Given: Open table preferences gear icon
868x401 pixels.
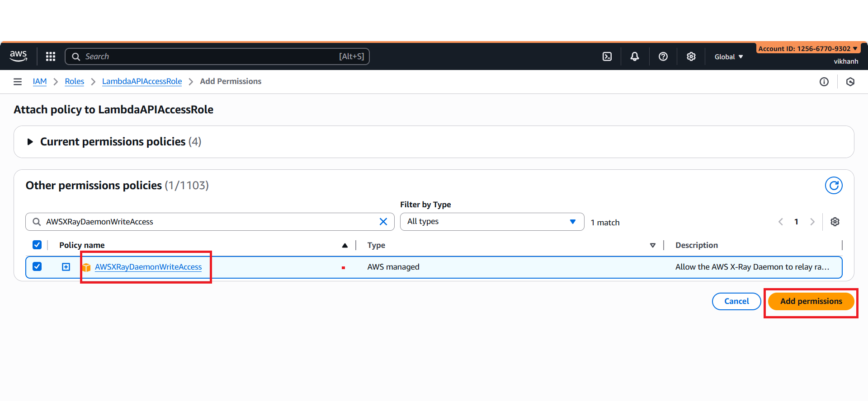Looking at the screenshot, I should (835, 222).
